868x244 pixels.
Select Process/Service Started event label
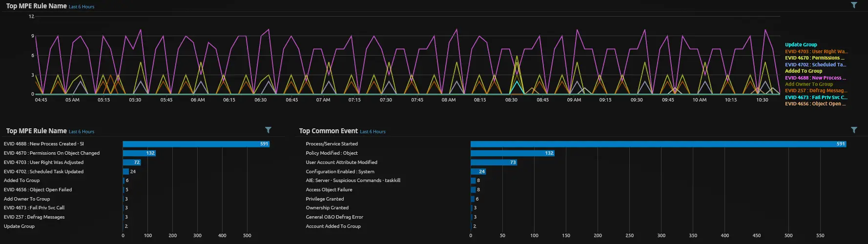331,144
